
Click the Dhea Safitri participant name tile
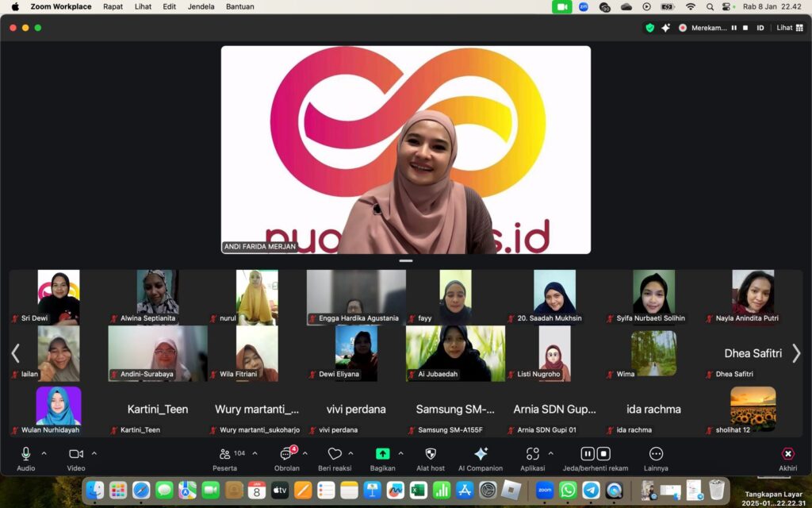point(753,353)
